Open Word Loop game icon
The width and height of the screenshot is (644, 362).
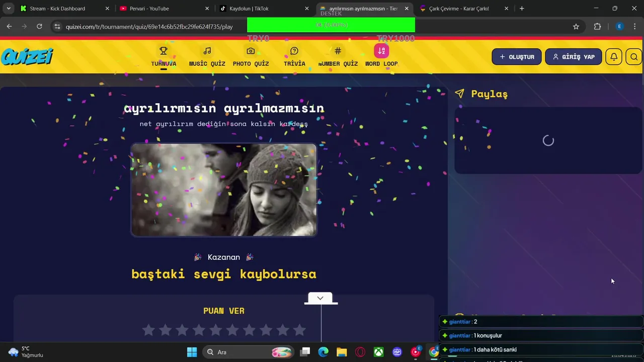pyautogui.click(x=381, y=51)
